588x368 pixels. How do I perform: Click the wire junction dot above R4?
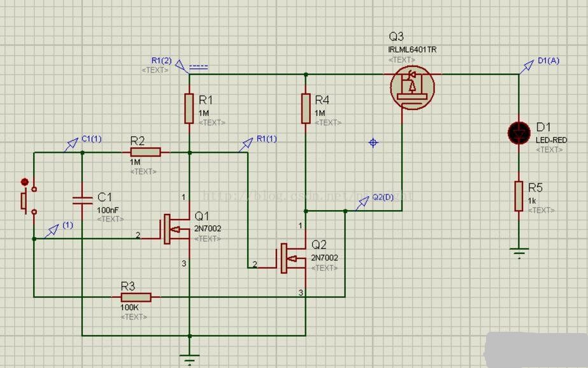tap(306, 74)
